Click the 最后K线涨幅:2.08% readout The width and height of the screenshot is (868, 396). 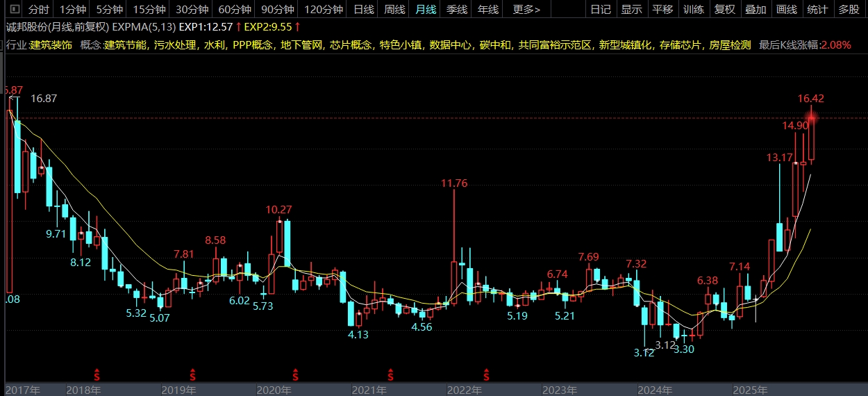click(x=805, y=44)
